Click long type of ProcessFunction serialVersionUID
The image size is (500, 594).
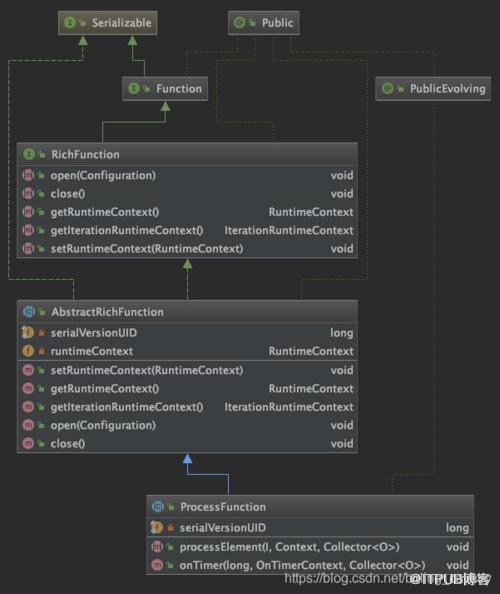pyautogui.click(x=457, y=528)
